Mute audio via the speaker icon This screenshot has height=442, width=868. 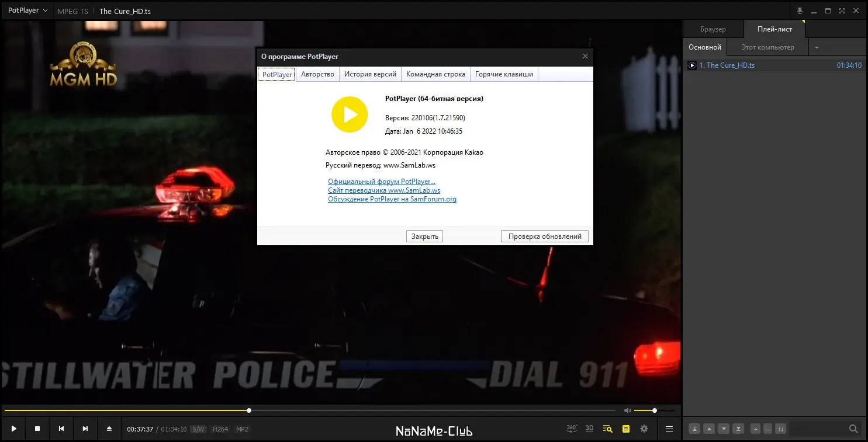click(x=627, y=410)
